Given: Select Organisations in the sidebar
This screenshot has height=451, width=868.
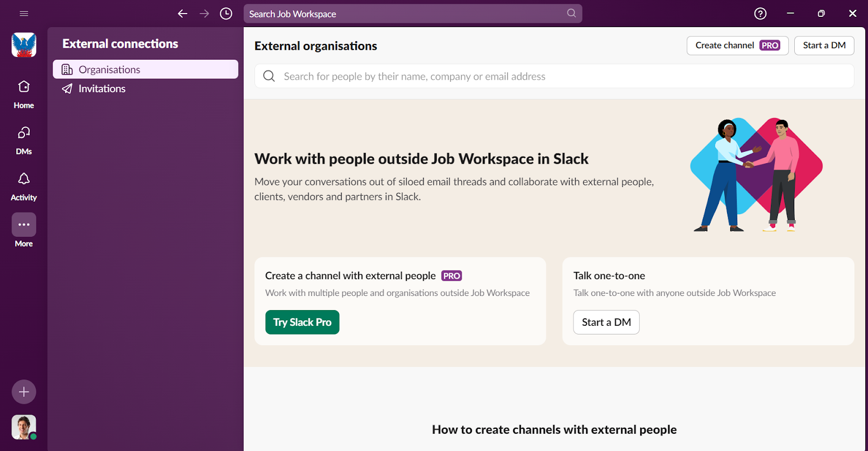Looking at the screenshot, I should [145, 69].
